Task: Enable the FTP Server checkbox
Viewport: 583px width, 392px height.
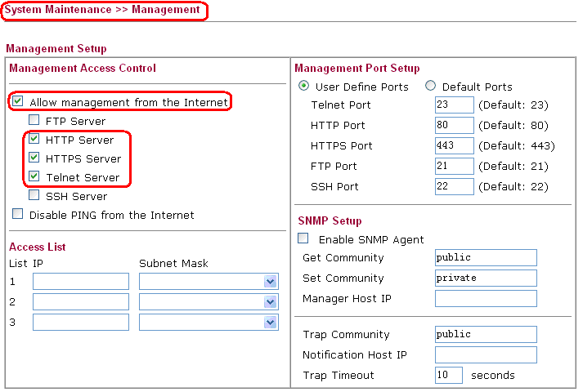Action: pyautogui.click(x=34, y=121)
